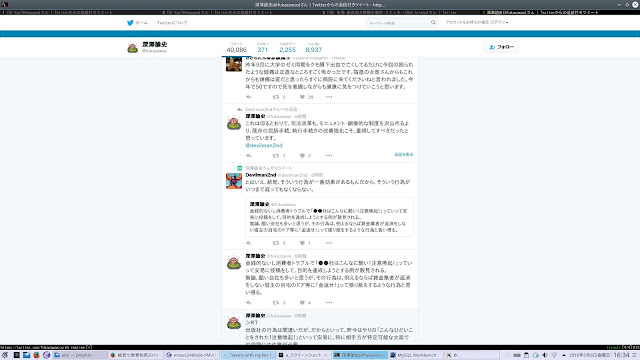Open the volume control in system tray

[544, 355]
